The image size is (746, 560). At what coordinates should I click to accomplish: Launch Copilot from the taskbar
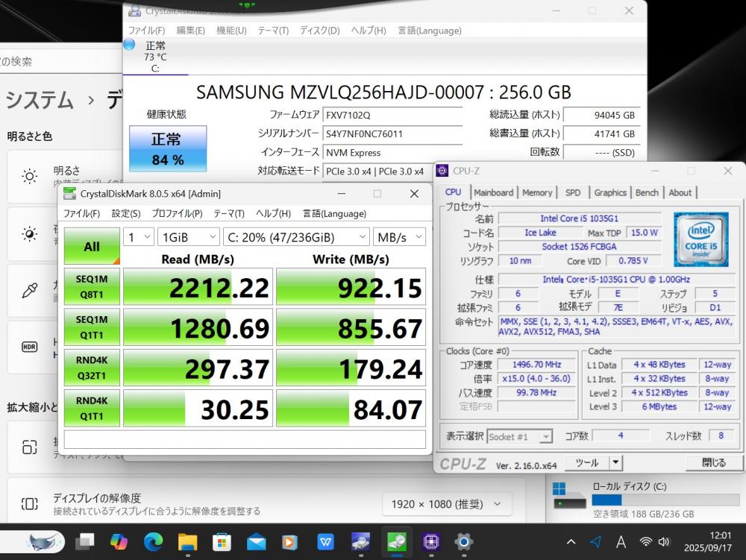pos(119,541)
